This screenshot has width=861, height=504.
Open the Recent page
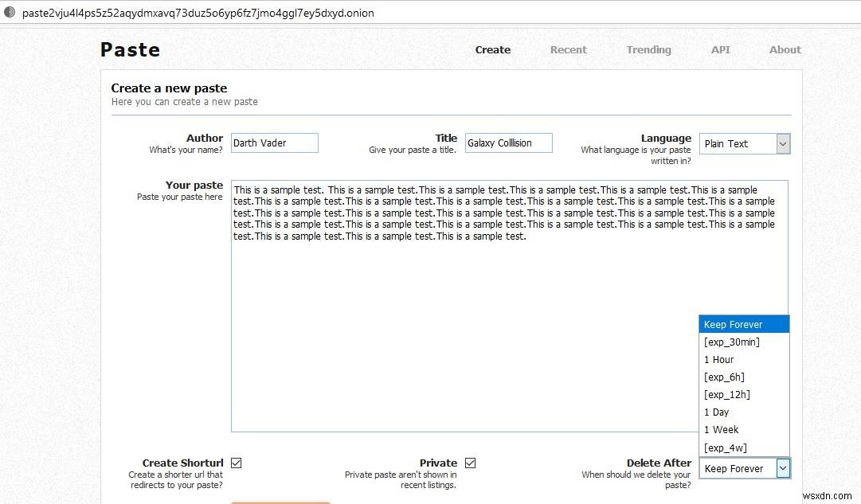click(568, 49)
